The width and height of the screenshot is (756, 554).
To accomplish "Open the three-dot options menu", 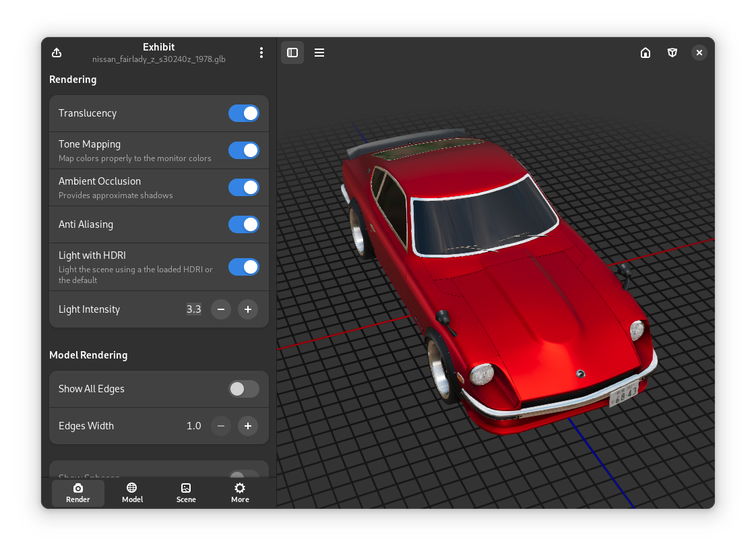I will tap(261, 53).
